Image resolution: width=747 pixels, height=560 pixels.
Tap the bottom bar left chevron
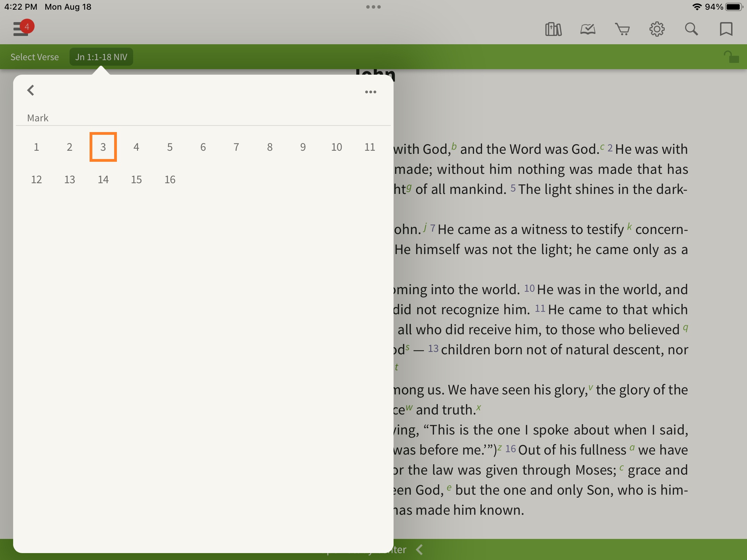click(419, 550)
